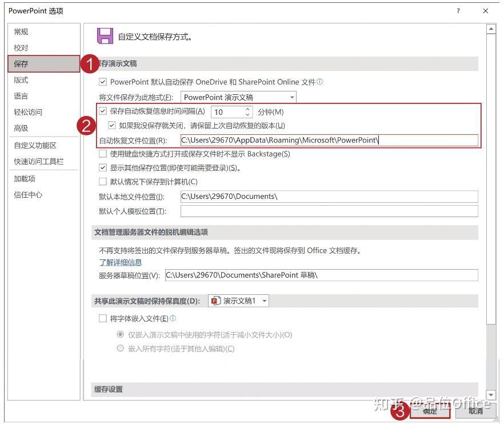Switch to the 常规 category
This screenshot has height=424, width=504.
coord(21,32)
